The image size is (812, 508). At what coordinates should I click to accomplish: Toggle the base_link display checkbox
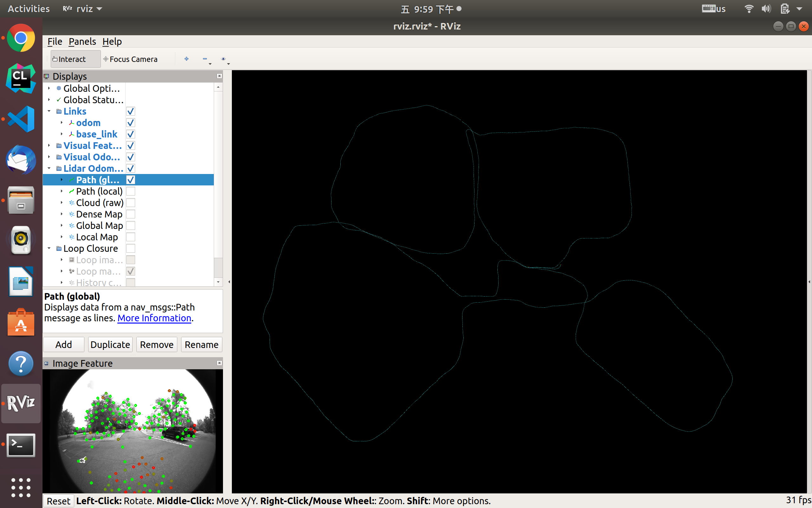131,134
